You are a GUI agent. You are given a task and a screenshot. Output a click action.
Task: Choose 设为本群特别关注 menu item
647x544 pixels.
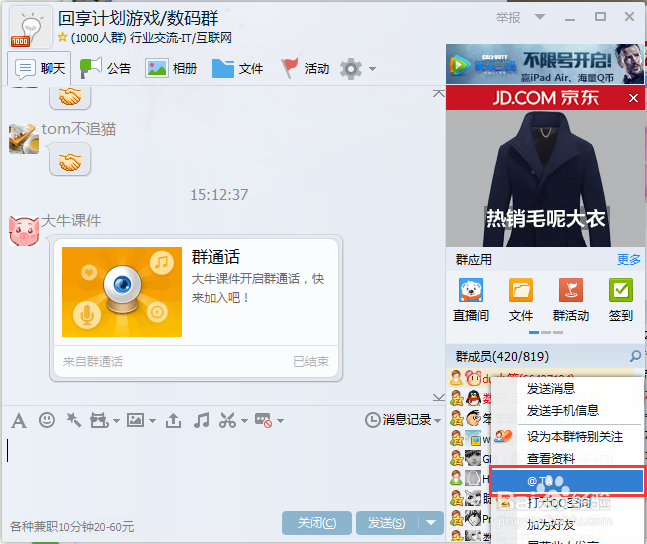coord(575,437)
